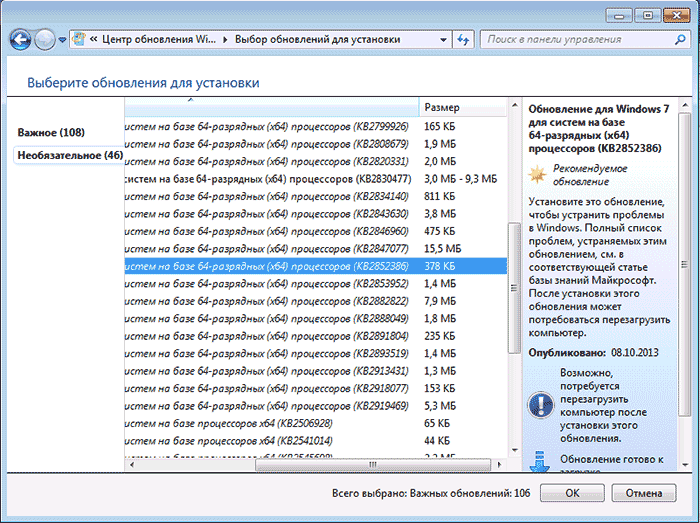The image size is (700, 523).
Task: Click the '3,0 МБ - 9,3 МБ' size cell
Action: (x=460, y=179)
